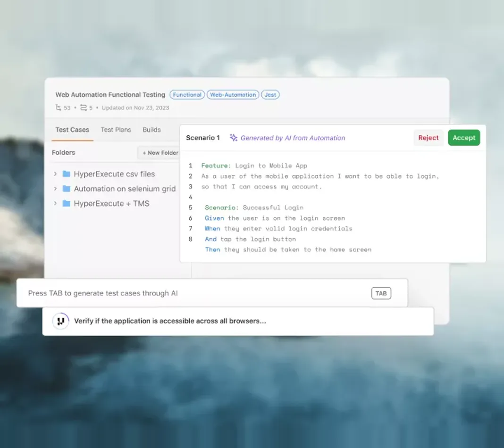Expand the HyperExecute + TMS folder chevron
The image size is (504, 448).
coord(55,204)
